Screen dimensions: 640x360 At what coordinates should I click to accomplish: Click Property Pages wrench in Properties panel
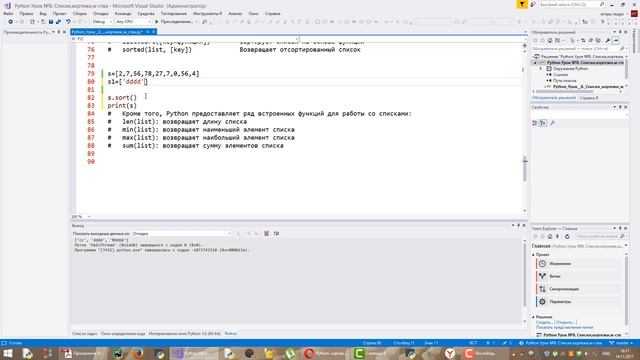pyautogui.click(x=552, y=123)
